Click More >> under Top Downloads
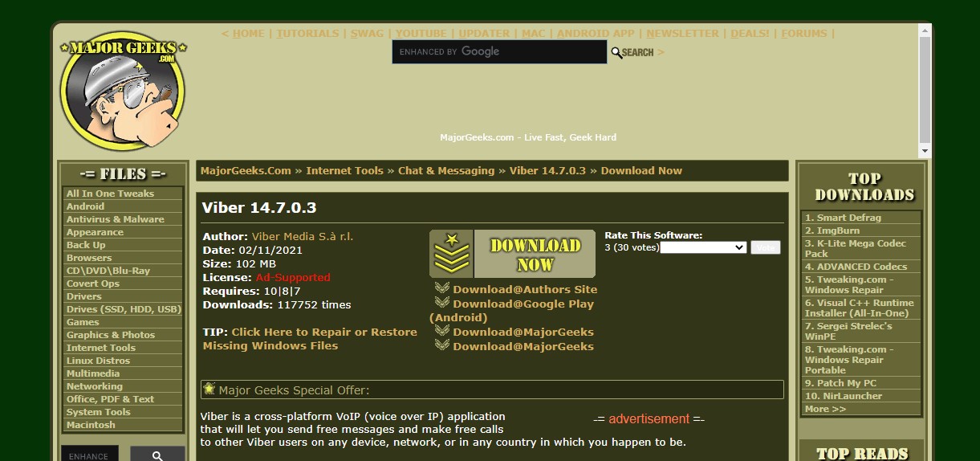The image size is (980, 461). pyautogui.click(x=825, y=409)
